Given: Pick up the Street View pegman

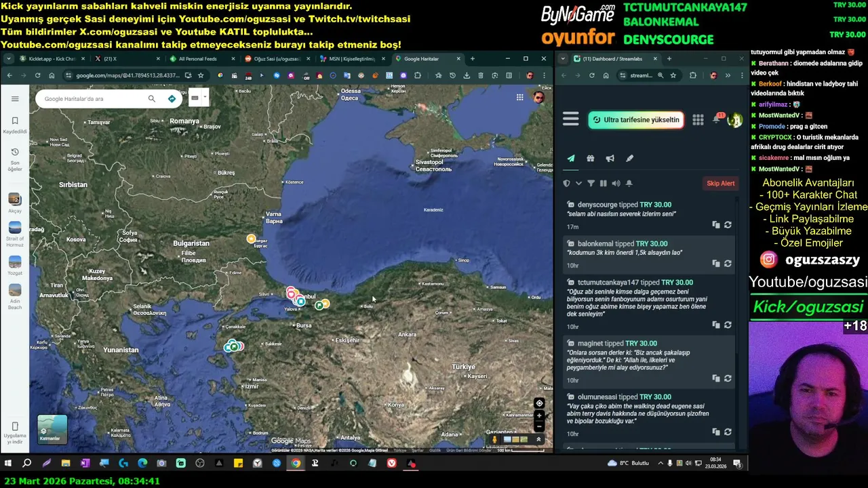Looking at the screenshot, I should coord(495,439).
